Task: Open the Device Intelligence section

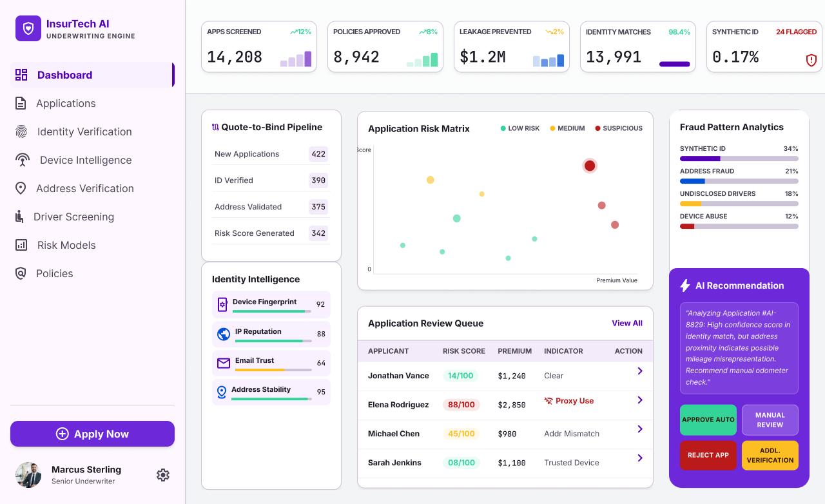Action: (x=92, y=160)
